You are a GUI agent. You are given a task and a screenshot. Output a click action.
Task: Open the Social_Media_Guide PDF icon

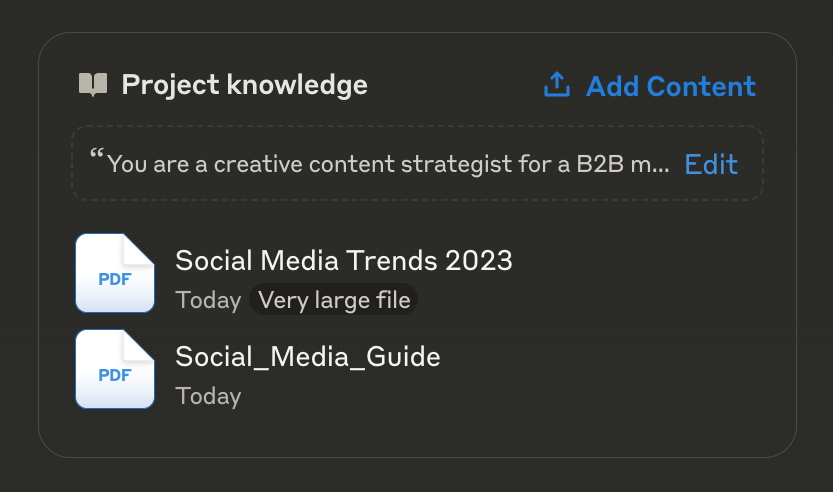[x=115, y=369]
